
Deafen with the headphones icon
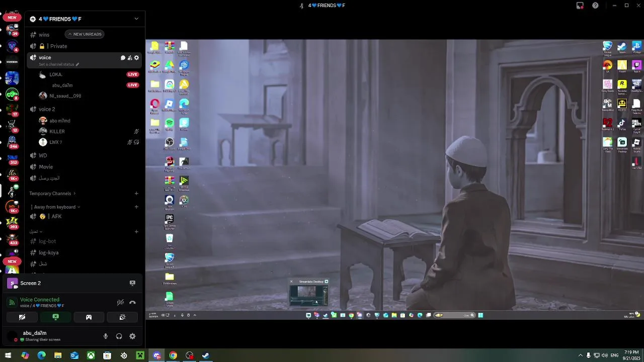119,336
